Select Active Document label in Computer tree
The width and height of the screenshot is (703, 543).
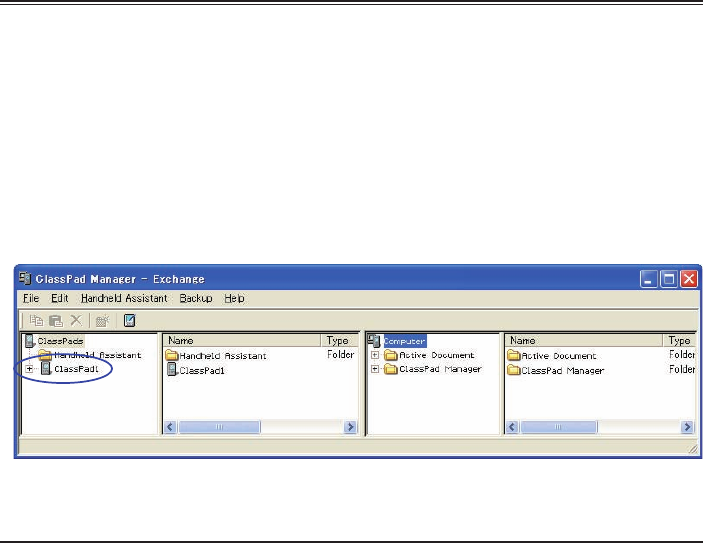tap(437, 355)
